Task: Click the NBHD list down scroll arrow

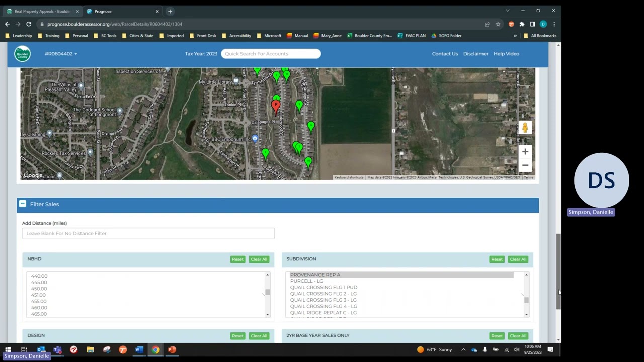Action: click(x=268, y=315)
